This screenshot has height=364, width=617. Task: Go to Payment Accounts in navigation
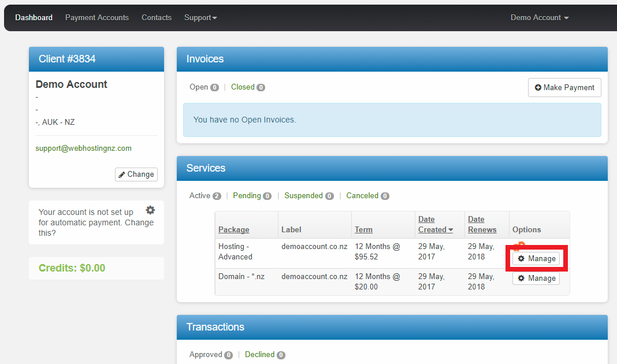point(97,18)
